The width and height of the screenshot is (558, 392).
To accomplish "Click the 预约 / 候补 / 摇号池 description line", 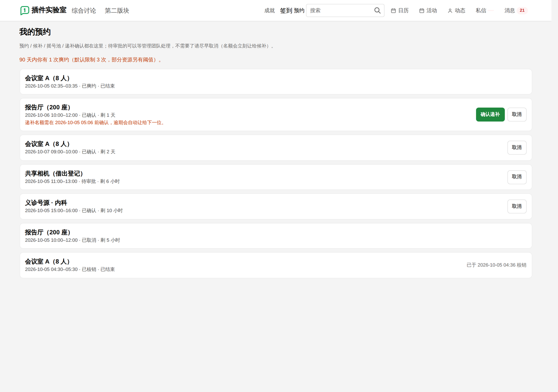I will 146,46.
